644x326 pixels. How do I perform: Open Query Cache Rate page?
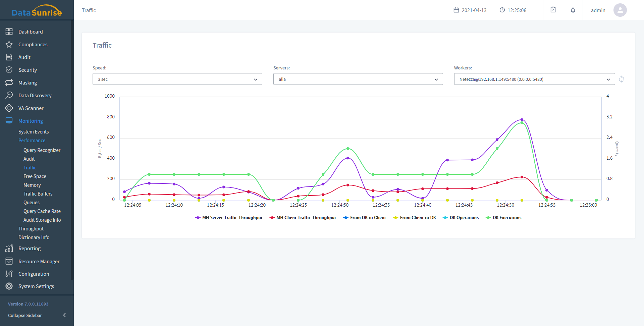click(42, 211)
